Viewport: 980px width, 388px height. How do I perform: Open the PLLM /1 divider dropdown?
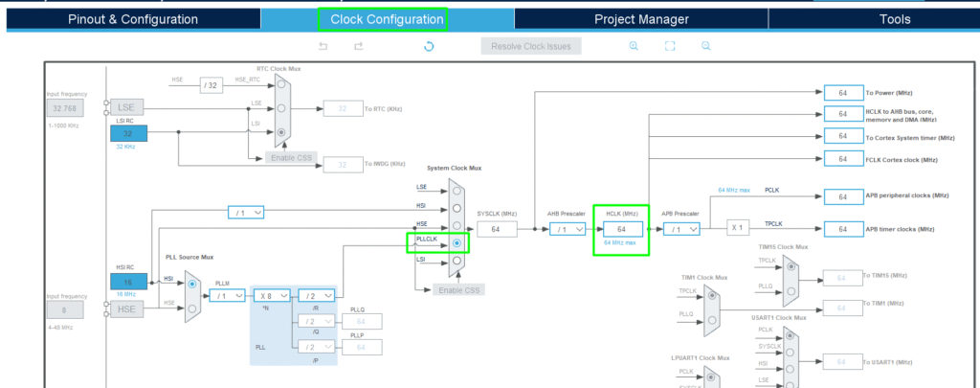click(x=230, y=296)
